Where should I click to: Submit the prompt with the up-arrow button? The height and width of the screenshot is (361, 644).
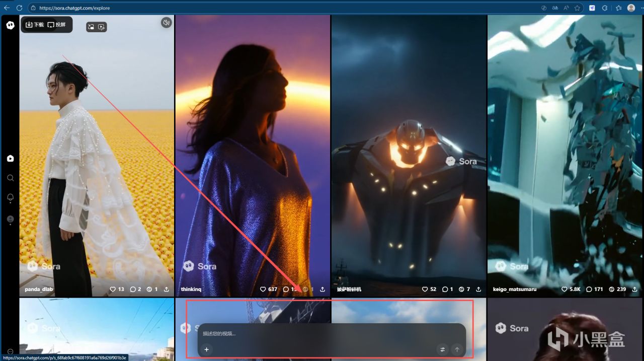pos(457,349)
